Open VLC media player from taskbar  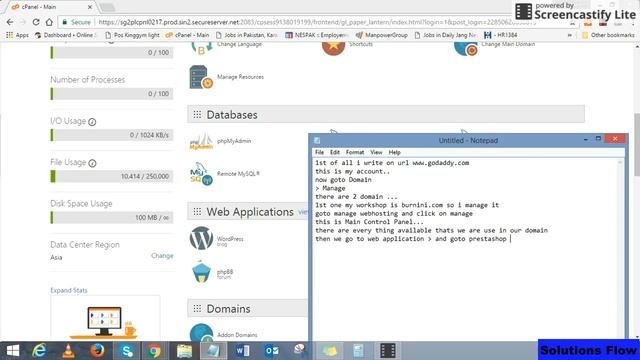[x=68, y=351]
